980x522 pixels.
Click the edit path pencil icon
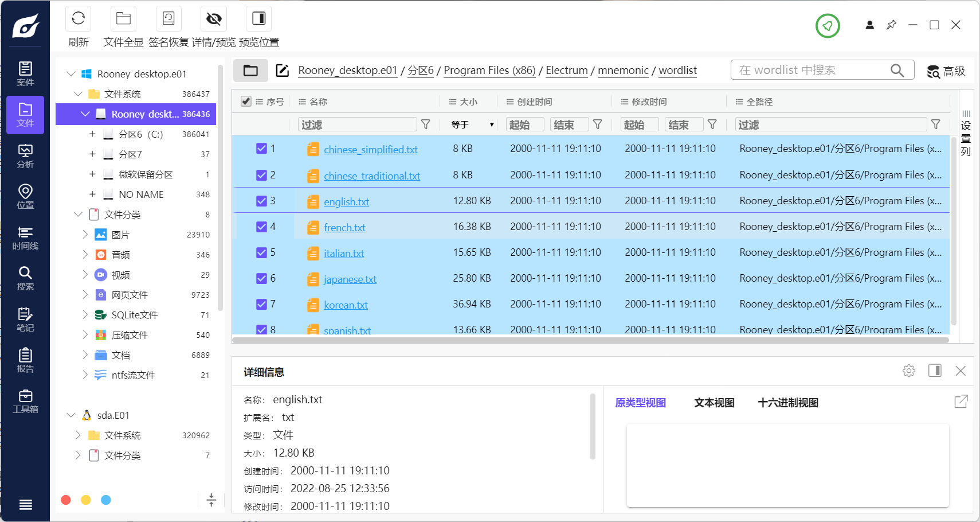tap(283, 71)
